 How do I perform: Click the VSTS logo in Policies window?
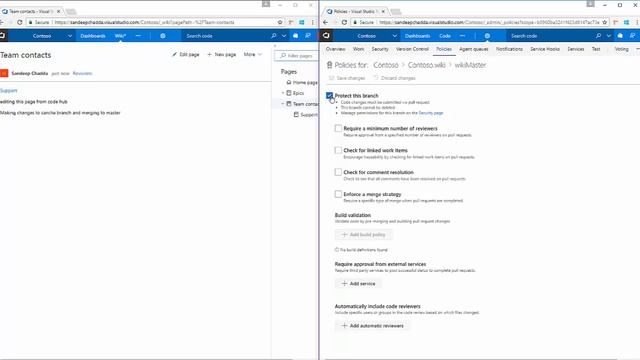pyautogui.click(x=326, y=36)
